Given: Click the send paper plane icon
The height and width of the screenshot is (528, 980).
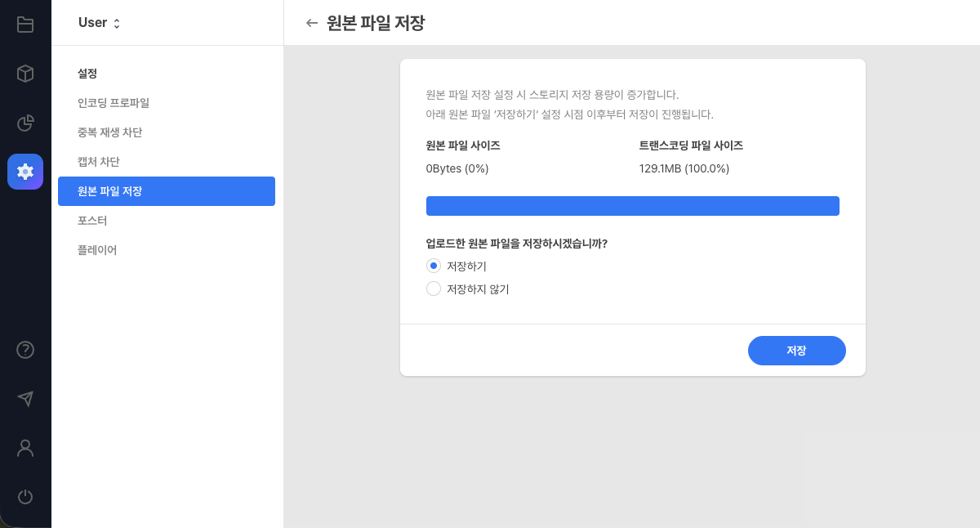Looking at the screenshot, I should coord(25,399).
